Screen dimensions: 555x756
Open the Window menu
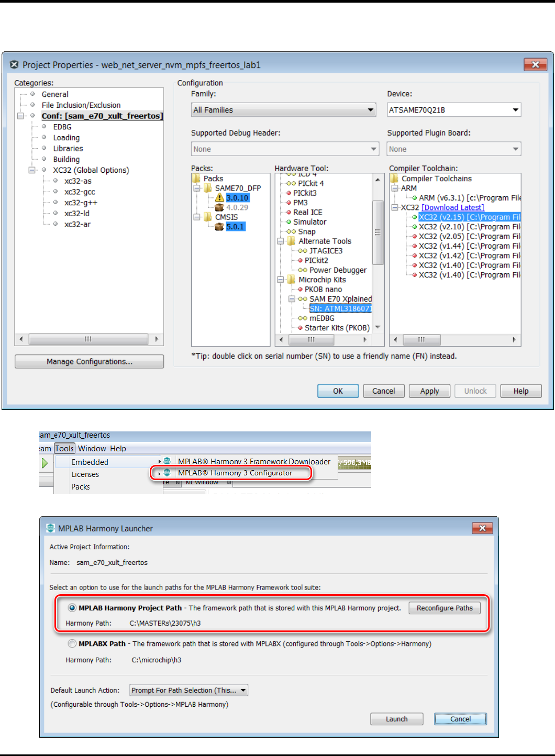point(92,449)
